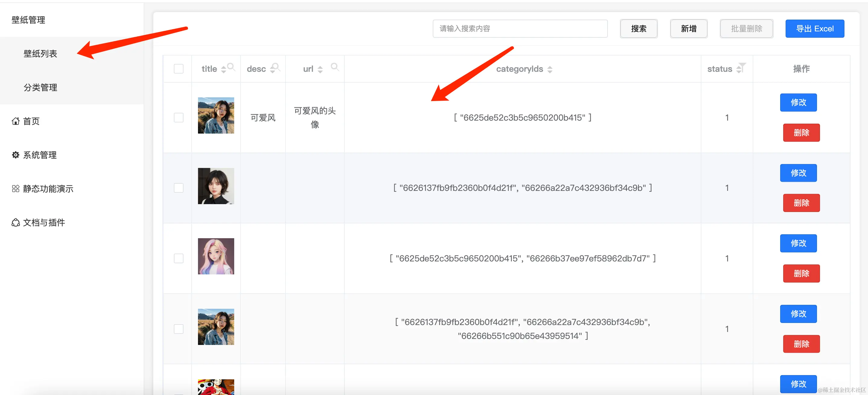
Task: Sort the table by the title column
Action: coord(223,69)
